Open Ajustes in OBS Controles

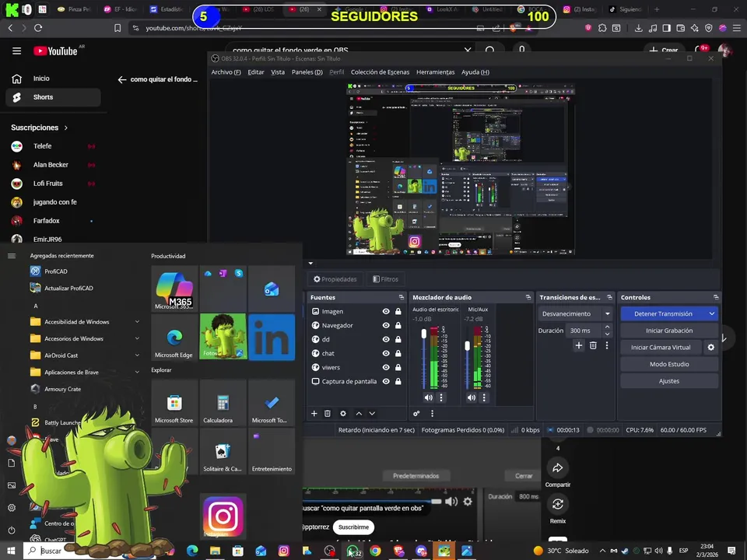tap(669, 381)
